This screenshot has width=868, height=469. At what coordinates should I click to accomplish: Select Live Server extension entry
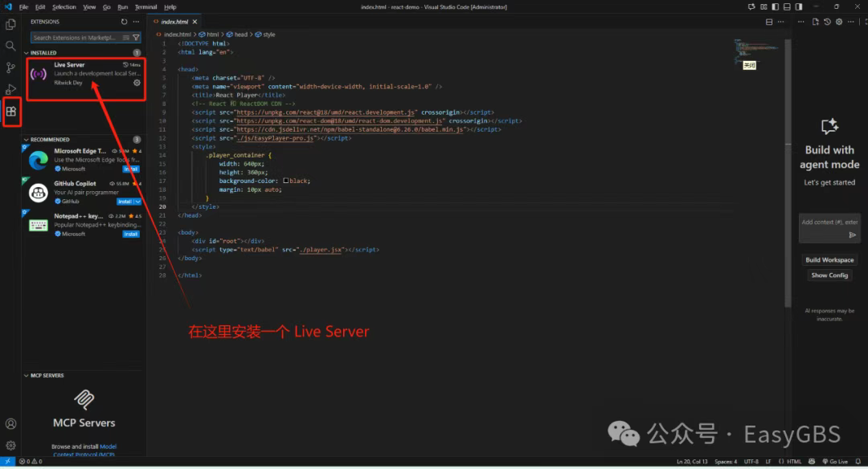tap(86, 74)
